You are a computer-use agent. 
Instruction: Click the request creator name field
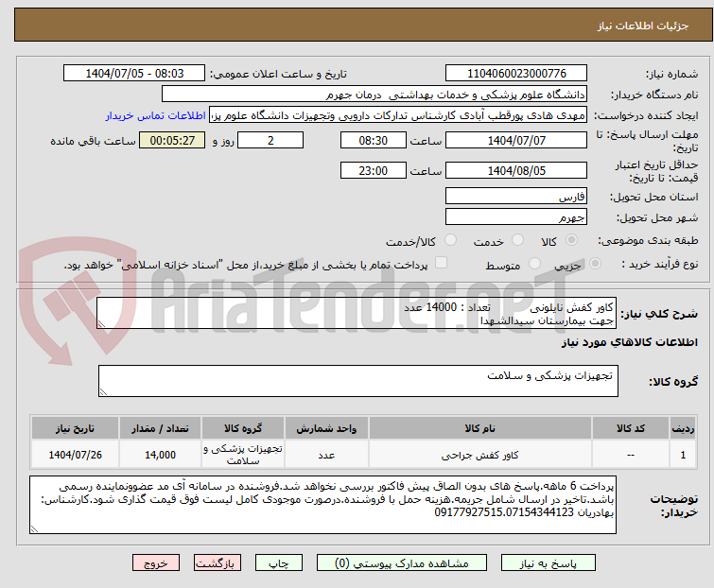[398, 115]
